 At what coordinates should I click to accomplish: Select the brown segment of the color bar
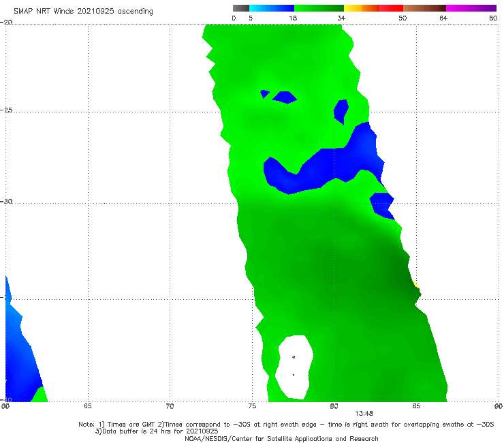click(x=424, y=8)
